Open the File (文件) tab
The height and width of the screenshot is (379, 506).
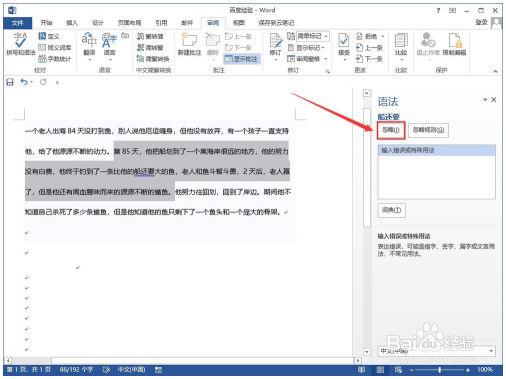(x=18, y=23)
